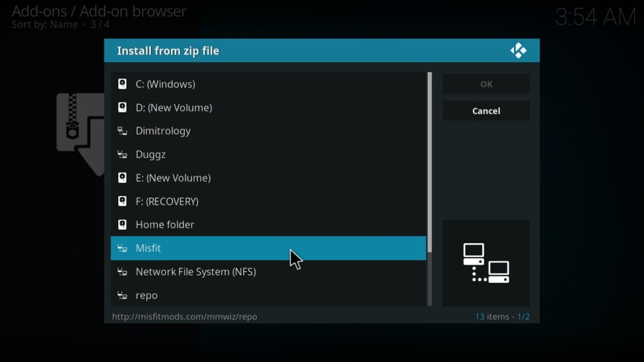Open the repo source entry
Viewport: 644px width, 362px height.
(147, 295)
